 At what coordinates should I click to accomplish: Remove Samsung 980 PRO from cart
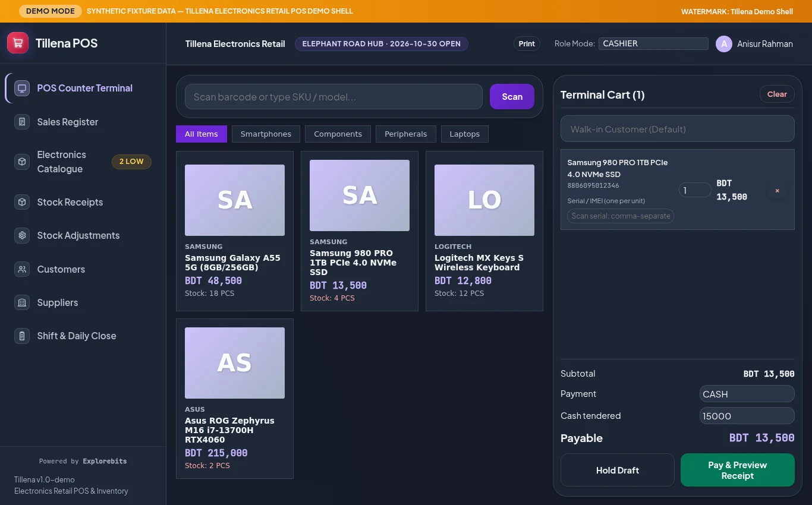[777, 191]
